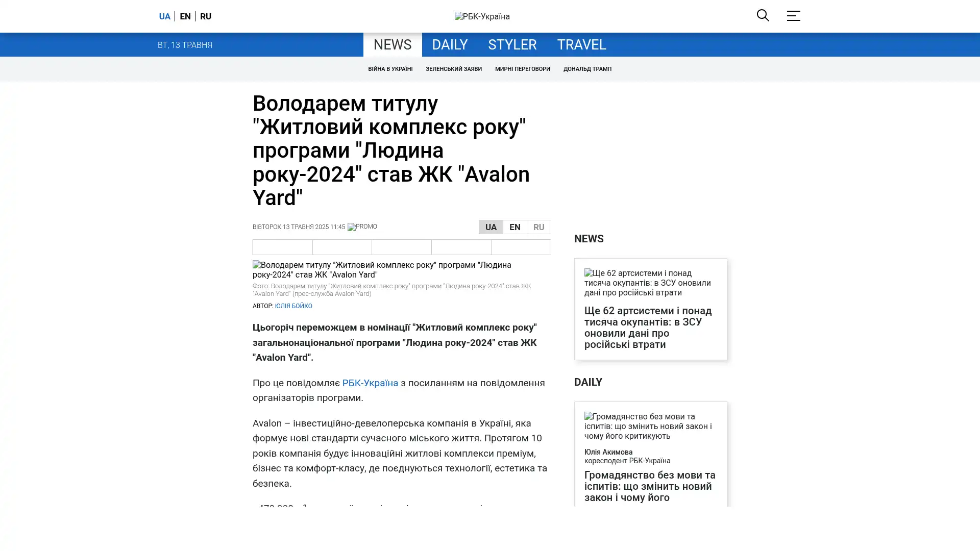Viewport: 980px width, 551px height.
Task: Open the STYLER section tab
Action: tap(512, 45)
